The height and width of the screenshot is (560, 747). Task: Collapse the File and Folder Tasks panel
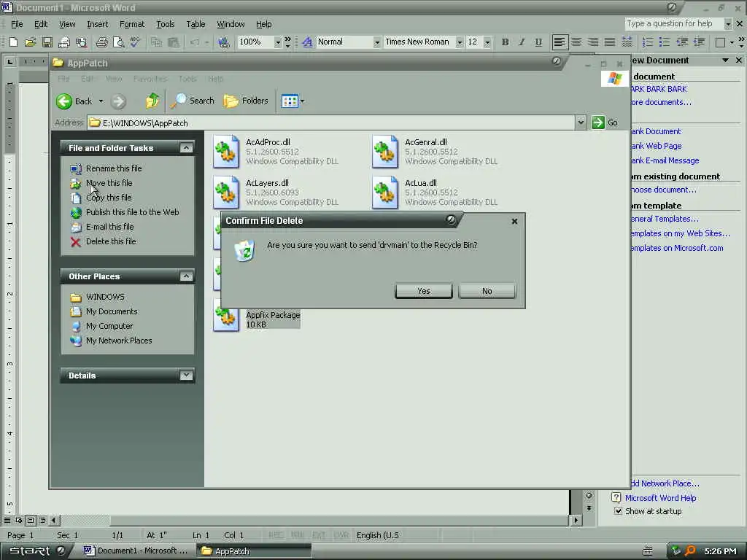[186, 147]
